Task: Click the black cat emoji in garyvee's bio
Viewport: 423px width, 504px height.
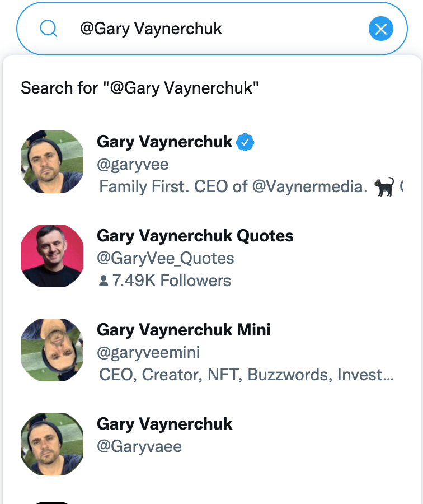Action: point(384,186)
